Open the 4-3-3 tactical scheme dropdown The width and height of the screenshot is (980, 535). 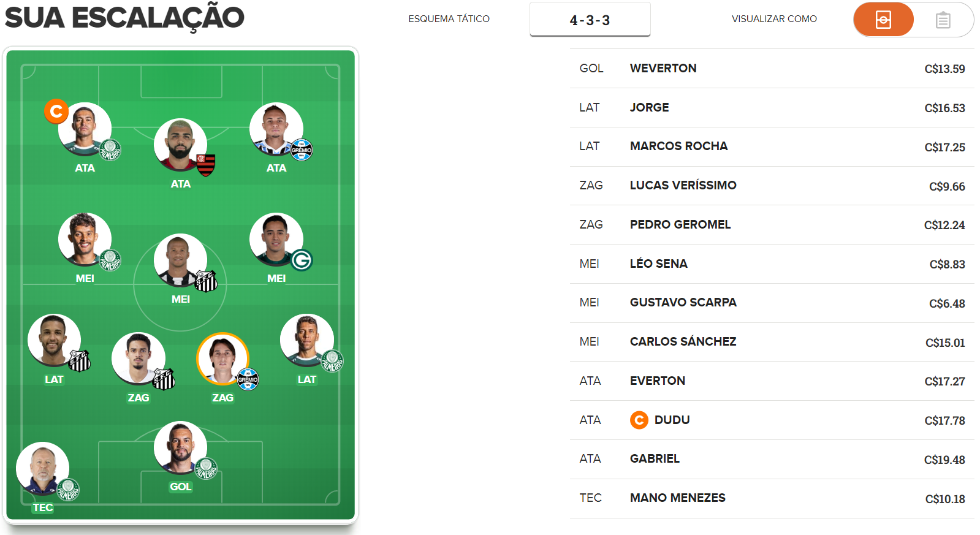click(590, 20)
